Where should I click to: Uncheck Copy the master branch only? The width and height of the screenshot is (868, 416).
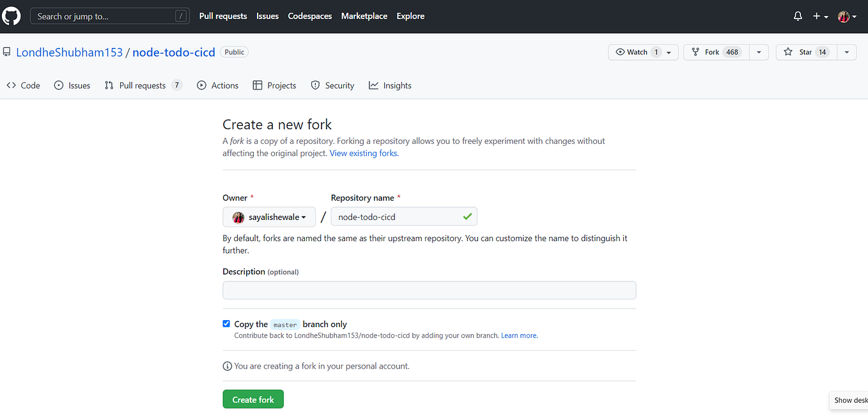[226, 323]
